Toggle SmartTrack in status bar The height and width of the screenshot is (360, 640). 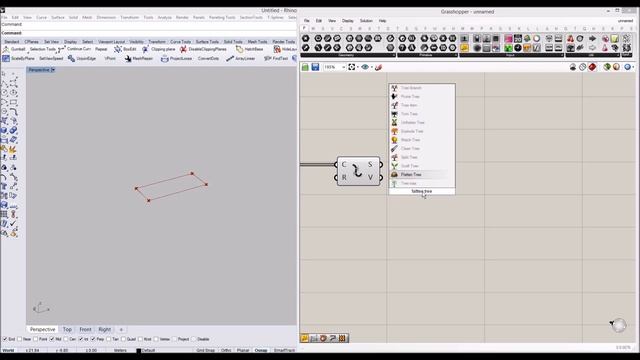click(x=284, y=350)
